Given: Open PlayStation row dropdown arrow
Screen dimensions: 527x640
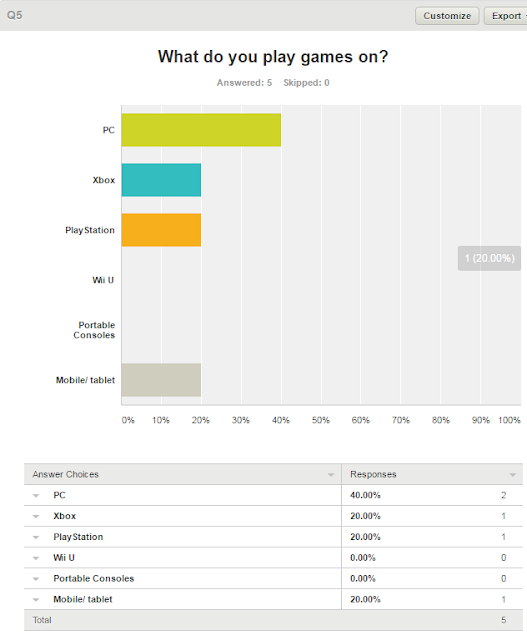Looking at the screenshot, I should tap(36, 537).
